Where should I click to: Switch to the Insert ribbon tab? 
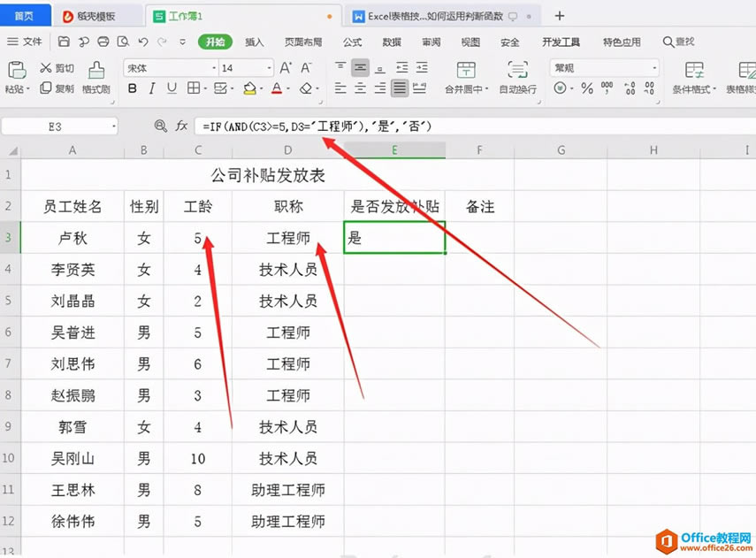(254, 42)
